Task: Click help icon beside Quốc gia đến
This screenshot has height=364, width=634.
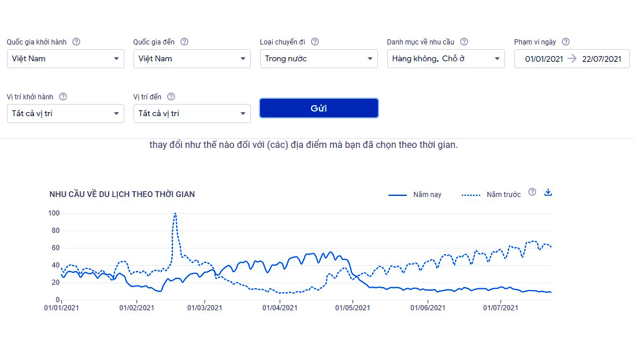Action: 184,42
